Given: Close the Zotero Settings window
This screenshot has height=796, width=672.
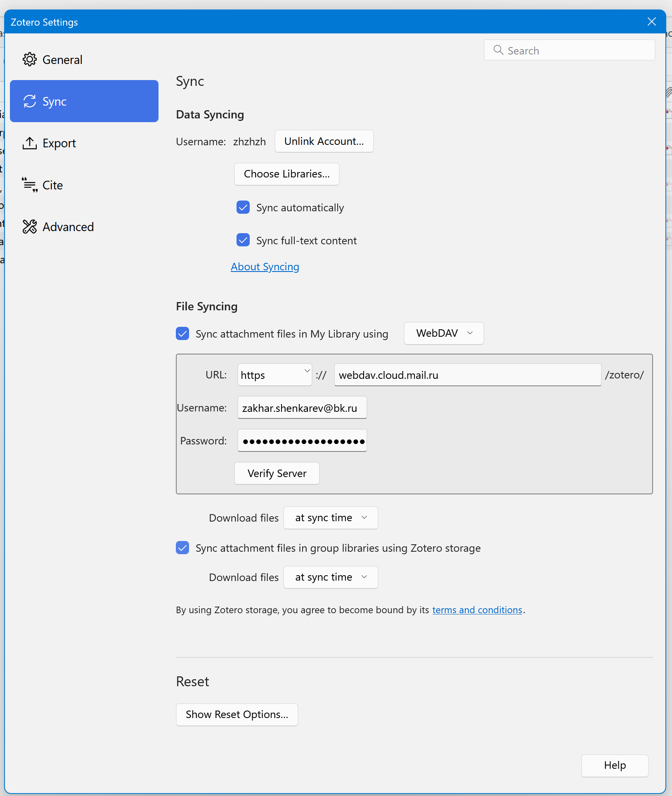Looking at the screenshot, I should tap(652, 21).
